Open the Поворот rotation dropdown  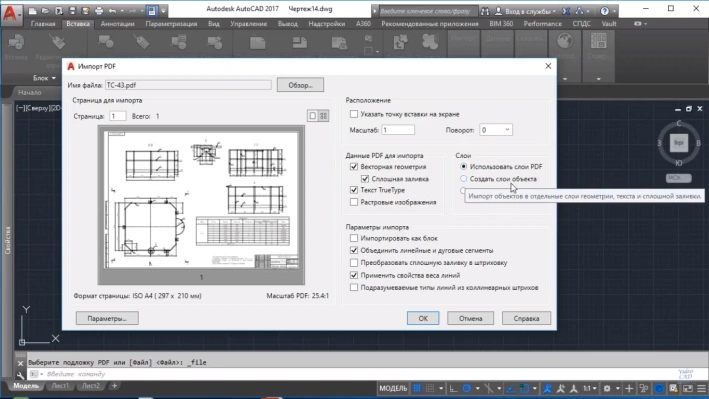tap(496, 130)
